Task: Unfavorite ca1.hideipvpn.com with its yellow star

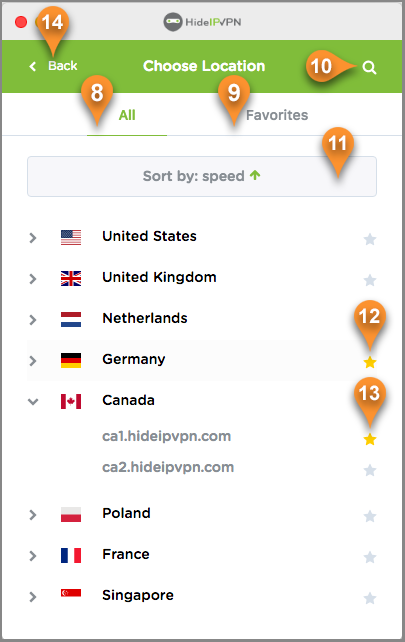Action: point(370,439)
